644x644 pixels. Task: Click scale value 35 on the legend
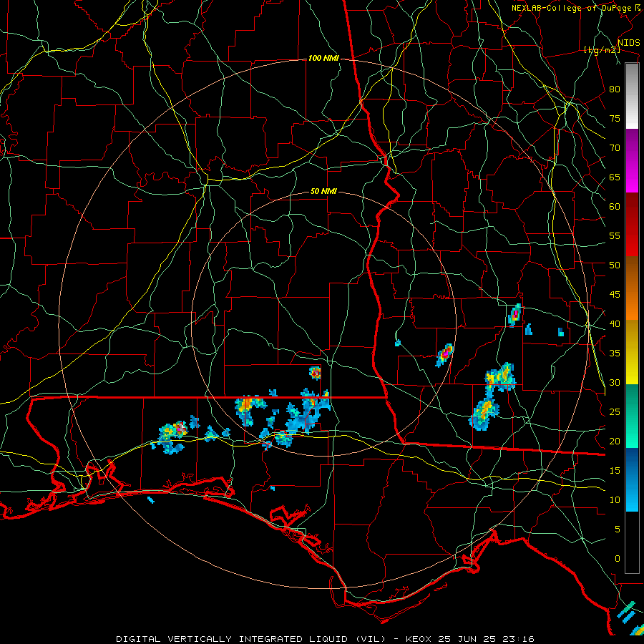click(615, 353)
